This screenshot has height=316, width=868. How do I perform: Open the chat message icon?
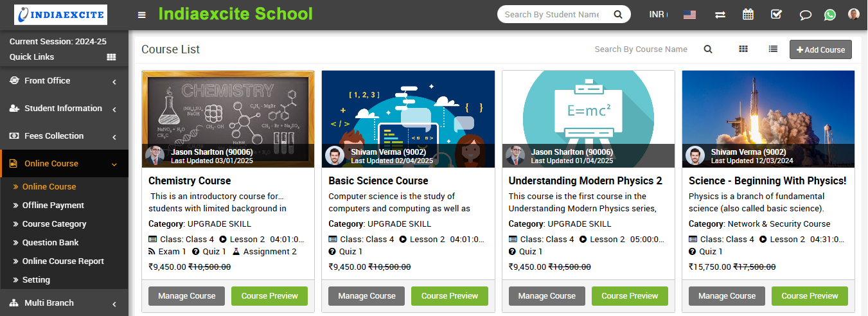[804, 15]
